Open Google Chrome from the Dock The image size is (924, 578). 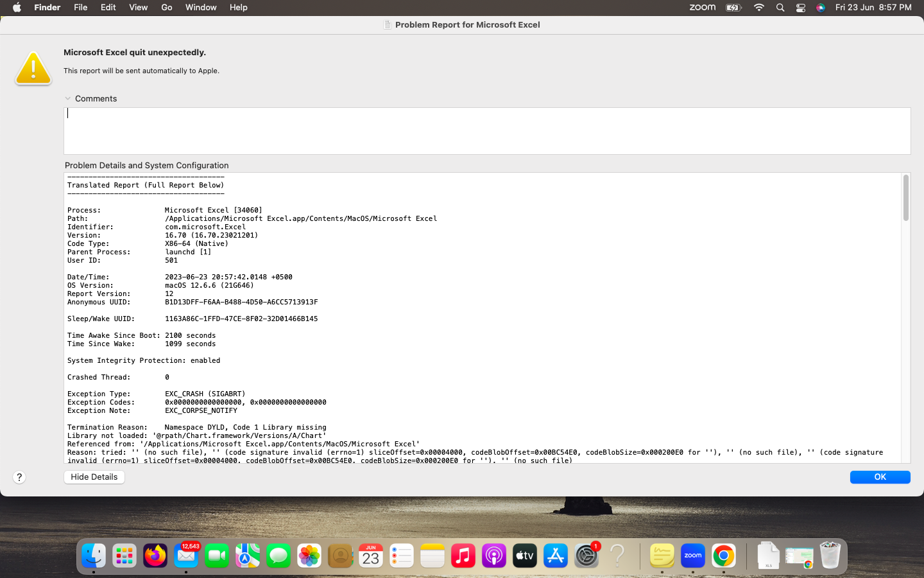tap(724, 556)
